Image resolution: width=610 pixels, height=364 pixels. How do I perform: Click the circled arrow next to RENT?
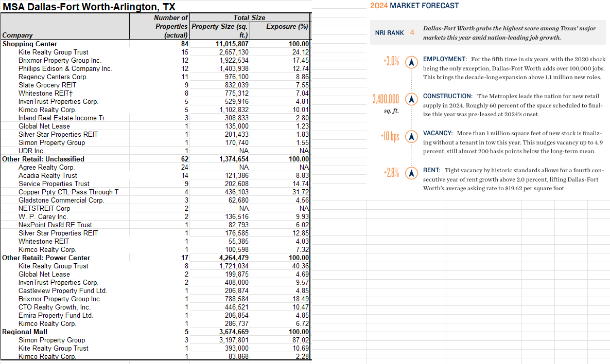(x=411, y=173)
